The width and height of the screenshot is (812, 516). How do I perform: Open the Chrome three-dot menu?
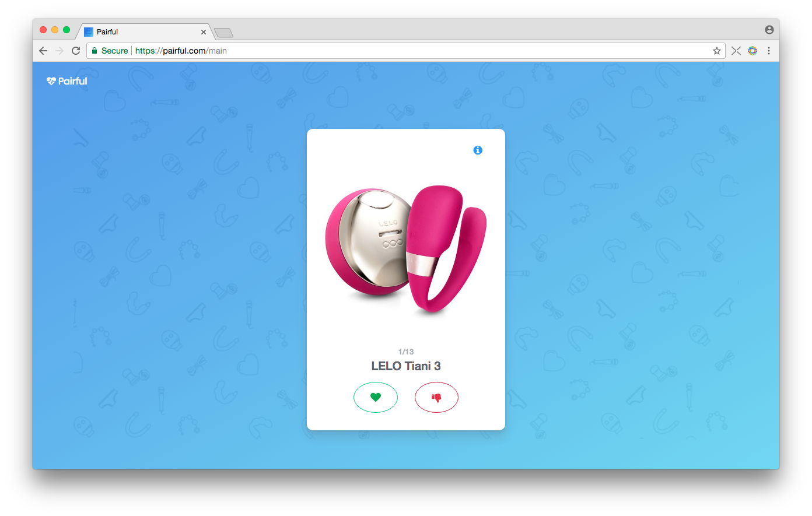[x=769, y=51]
